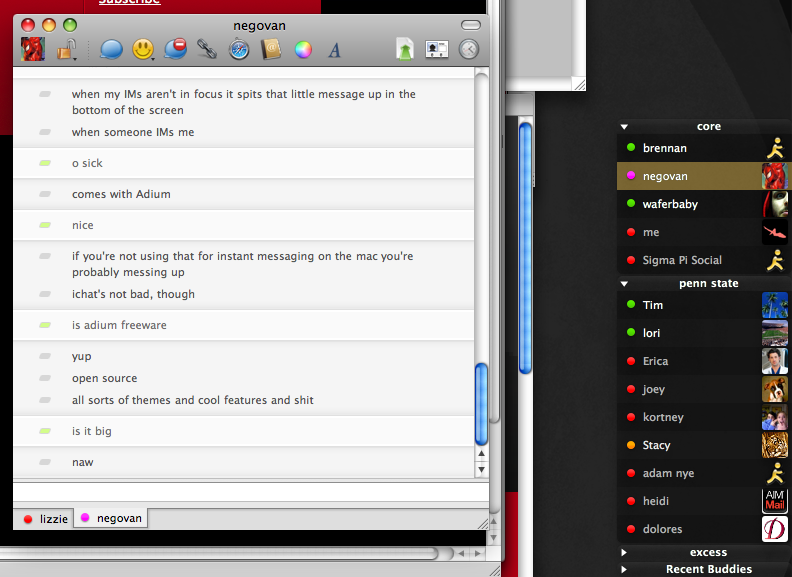Click adam nye's AIM running man icon
This screenshot has width=792, height=577.
[x=775, y=473]
